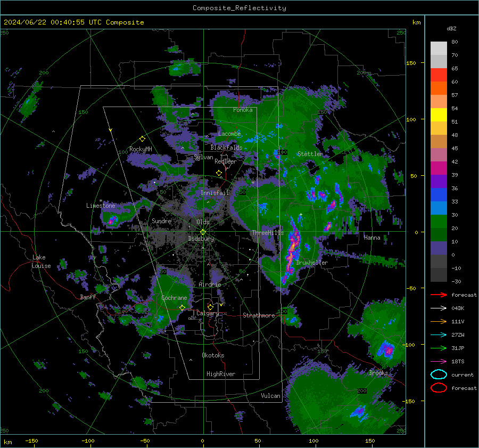
Task: Click the yellow diamond marker near RockyMH
Action: (x=142, y=139)
